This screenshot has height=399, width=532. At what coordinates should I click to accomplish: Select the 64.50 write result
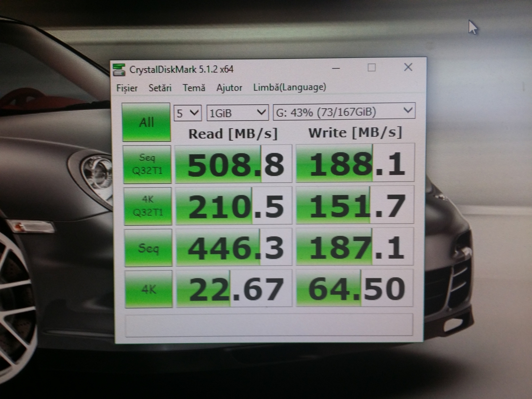click(x=355, y=288)
